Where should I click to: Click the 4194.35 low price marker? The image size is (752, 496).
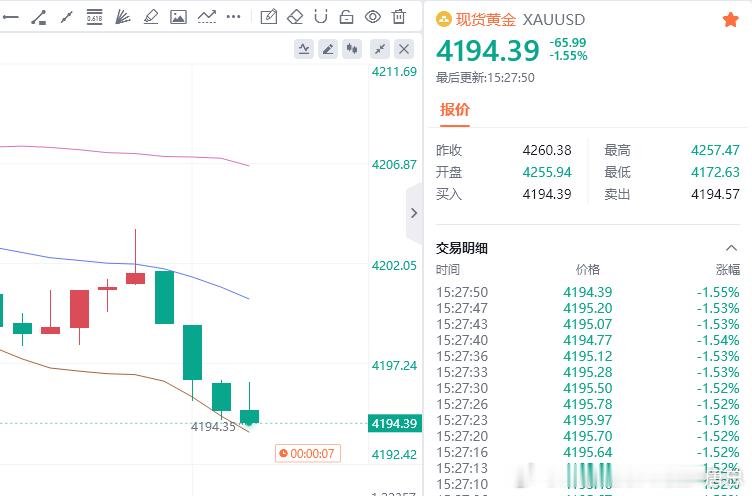(x=213, y=426)
